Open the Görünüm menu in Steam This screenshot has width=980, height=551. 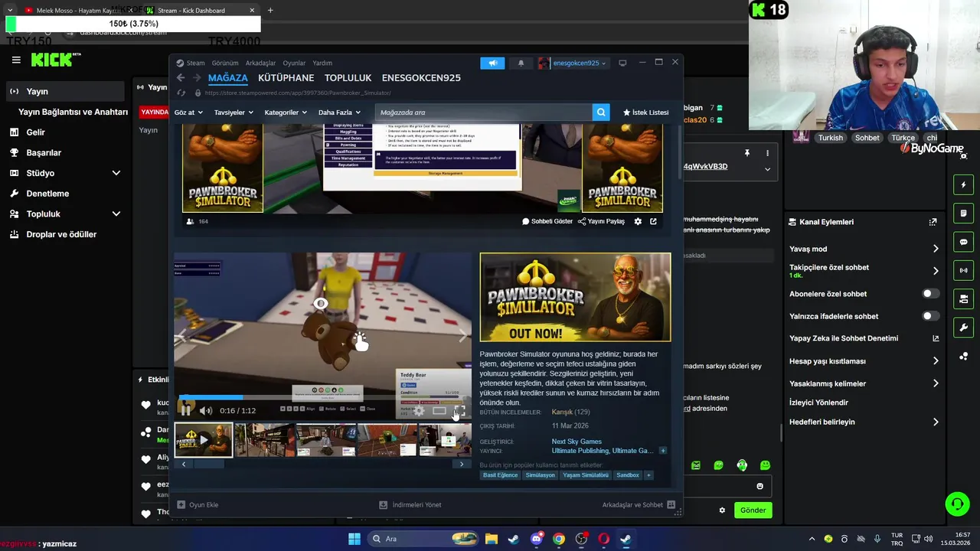(x=225, y=63)
